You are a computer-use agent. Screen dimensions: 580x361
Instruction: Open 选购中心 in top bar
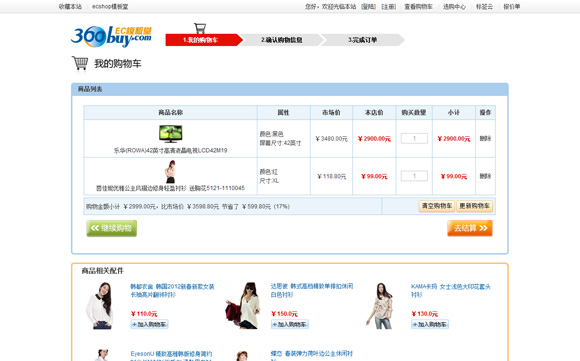(x=454, y=7)
